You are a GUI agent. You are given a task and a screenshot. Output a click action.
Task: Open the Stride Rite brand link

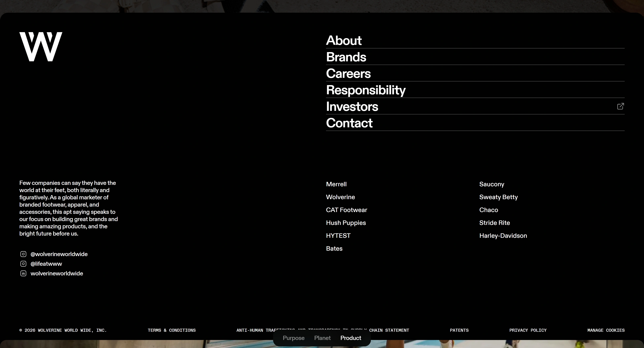point(494,223)
